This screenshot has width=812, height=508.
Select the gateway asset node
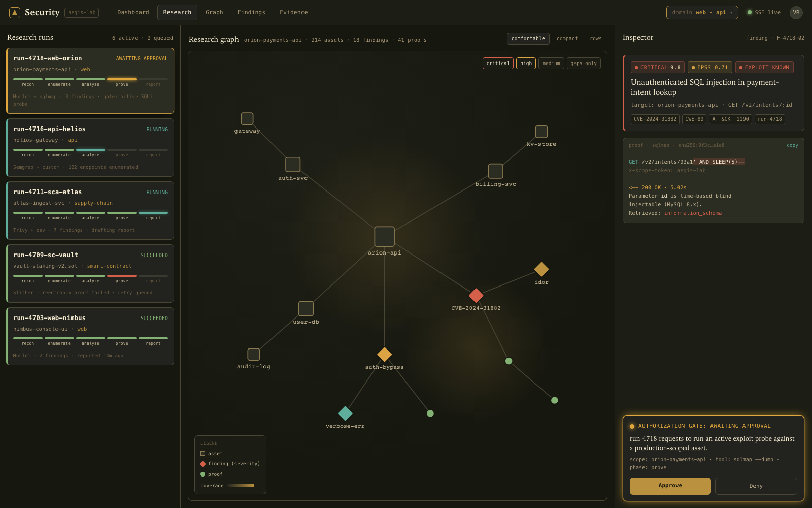click(247, 118)
